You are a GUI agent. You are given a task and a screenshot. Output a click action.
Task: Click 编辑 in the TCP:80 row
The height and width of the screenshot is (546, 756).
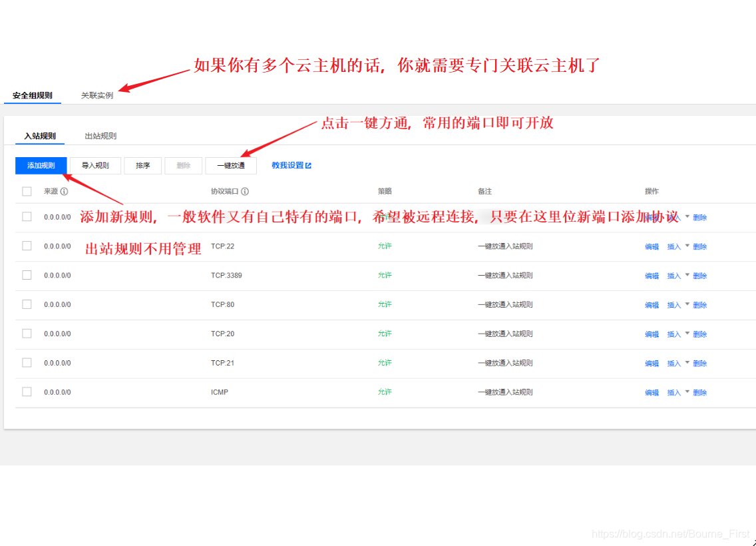click(x=652, y=305)
